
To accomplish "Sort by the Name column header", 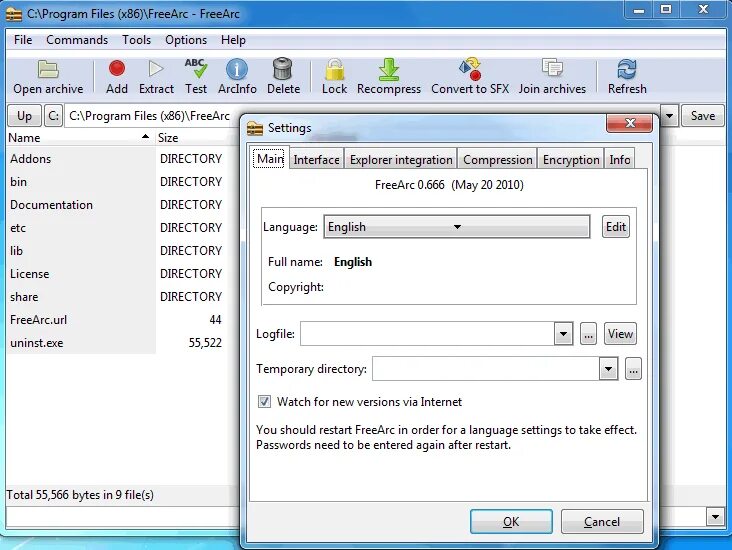I will (80, 138).
